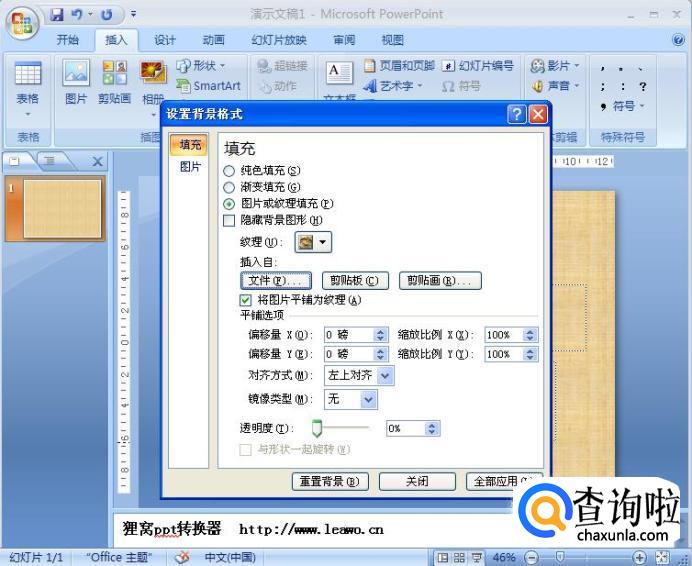692x566 pixels.
Task: Click the offset X (偏移量 X) input field
Action: point(349,335)
